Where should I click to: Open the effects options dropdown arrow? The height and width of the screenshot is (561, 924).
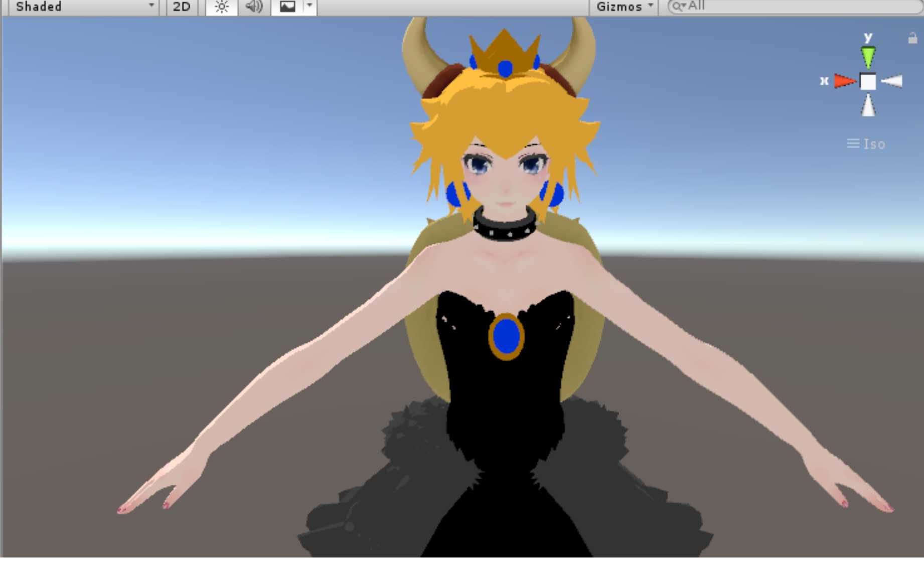click(310, 6)
